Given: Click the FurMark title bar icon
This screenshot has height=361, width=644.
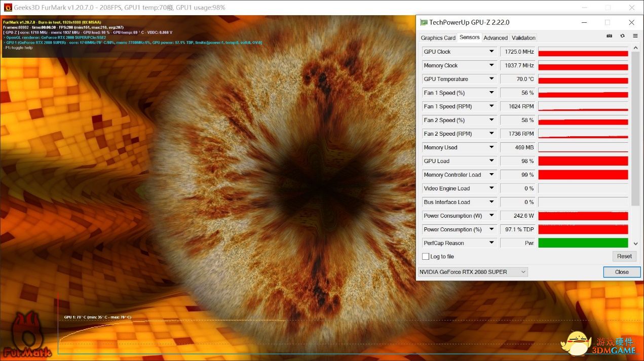Looking at the screenshot, I should click(8, 8).
